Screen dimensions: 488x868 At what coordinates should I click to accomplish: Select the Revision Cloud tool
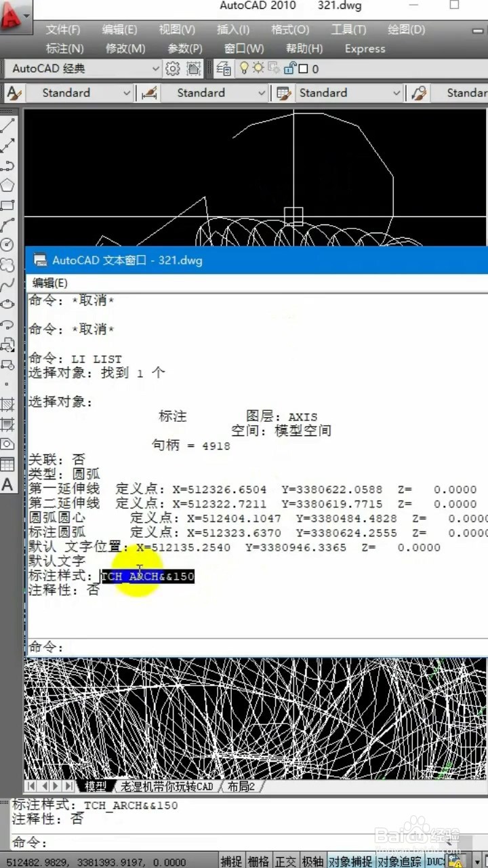tap(7, 264)
